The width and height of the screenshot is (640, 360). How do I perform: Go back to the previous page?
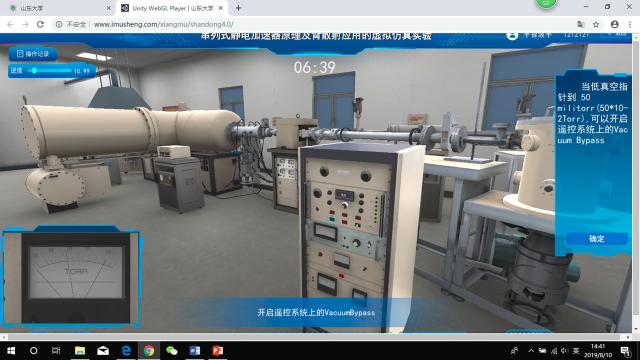(10, 24)
